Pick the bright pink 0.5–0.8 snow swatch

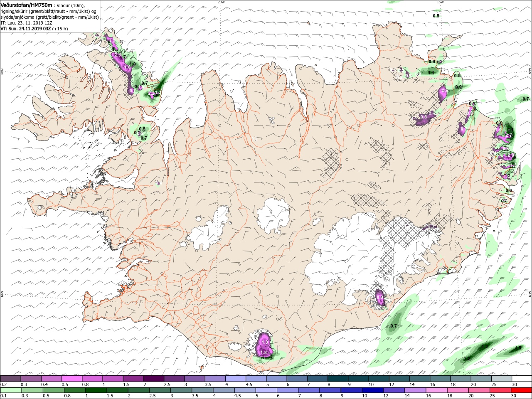(x=72, y=378)
